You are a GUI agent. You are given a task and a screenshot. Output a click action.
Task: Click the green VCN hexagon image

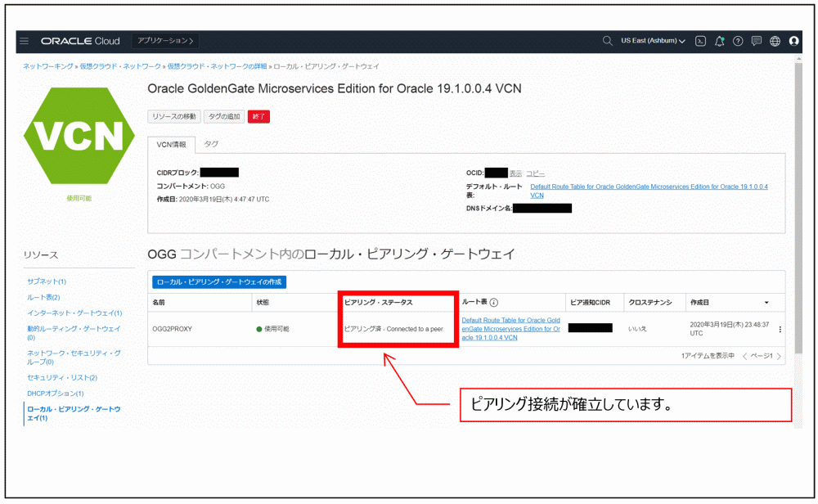coord(79,136)
